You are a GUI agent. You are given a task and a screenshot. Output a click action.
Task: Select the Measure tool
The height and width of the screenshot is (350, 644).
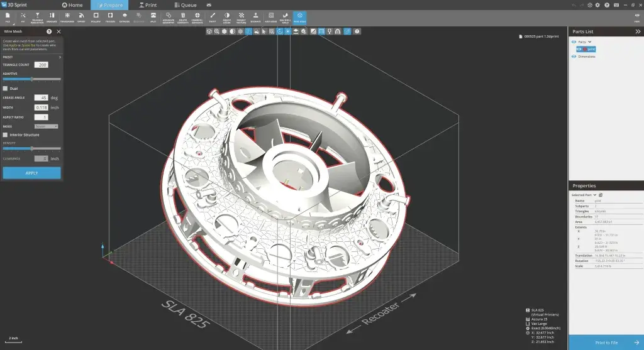tap(52, 17)
